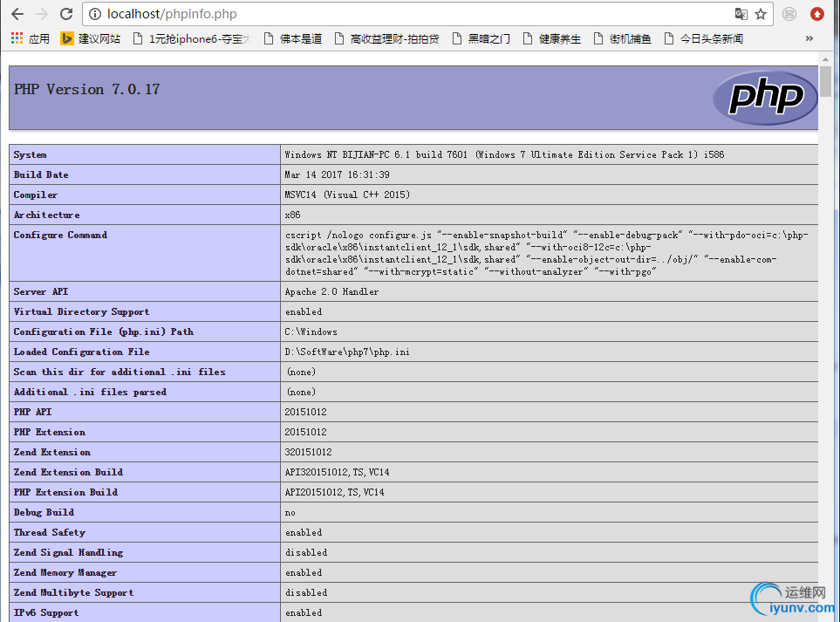Click the vertical scrollbar thumb

pyautogui.click(x=825, y=81)
